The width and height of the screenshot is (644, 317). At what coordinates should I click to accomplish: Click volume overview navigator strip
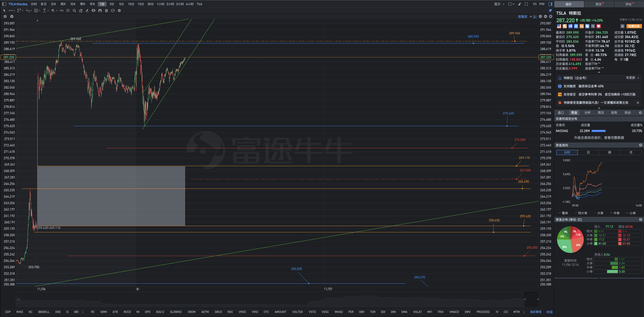(277, 299)
